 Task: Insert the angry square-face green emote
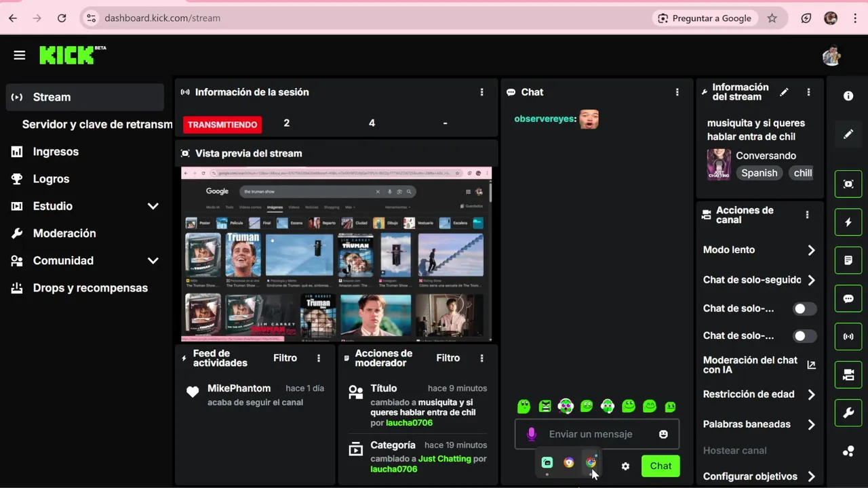click(545, 406)
